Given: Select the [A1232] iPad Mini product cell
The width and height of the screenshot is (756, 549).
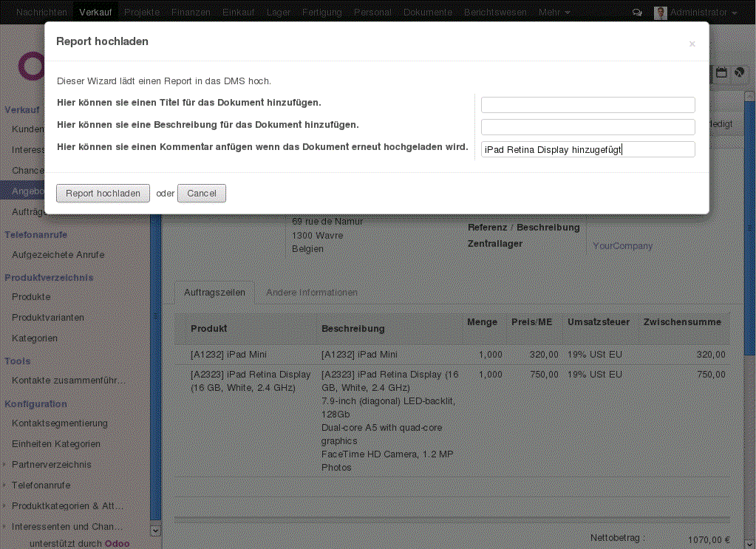Looking at the screenshot, I should [228, 355].
